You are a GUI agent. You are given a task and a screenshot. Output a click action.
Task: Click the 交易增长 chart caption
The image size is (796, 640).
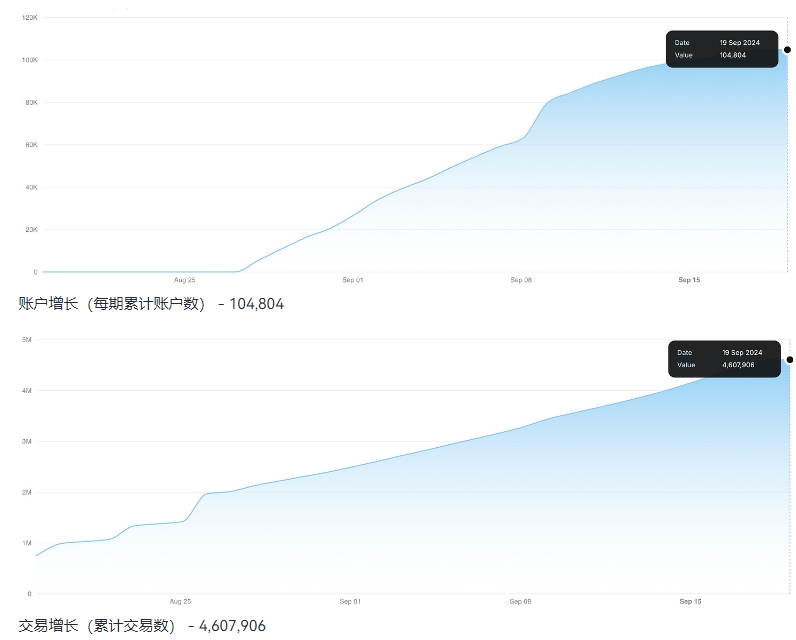pos(142,625)
